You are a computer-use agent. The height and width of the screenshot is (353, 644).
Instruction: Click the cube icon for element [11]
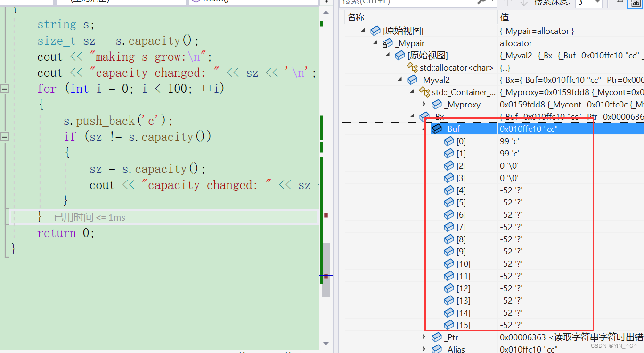click(x=449, y=276)
